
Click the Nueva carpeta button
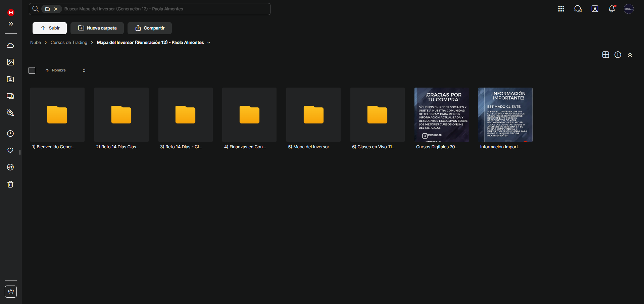(x=97, y=28)
